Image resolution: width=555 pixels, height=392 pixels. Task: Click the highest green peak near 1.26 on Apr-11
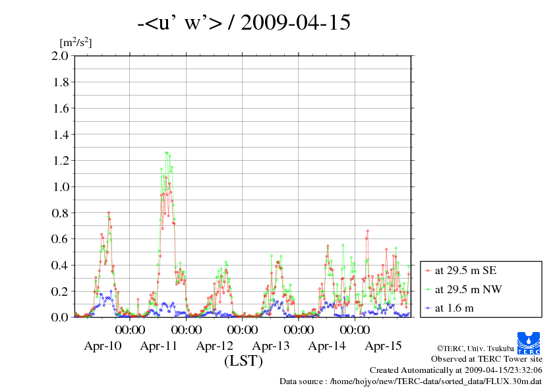tap(166, 152)
